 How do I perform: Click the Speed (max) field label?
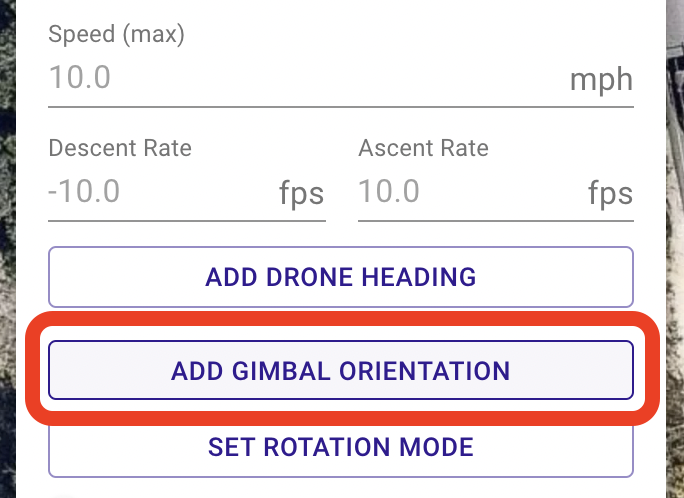(116, 34)
